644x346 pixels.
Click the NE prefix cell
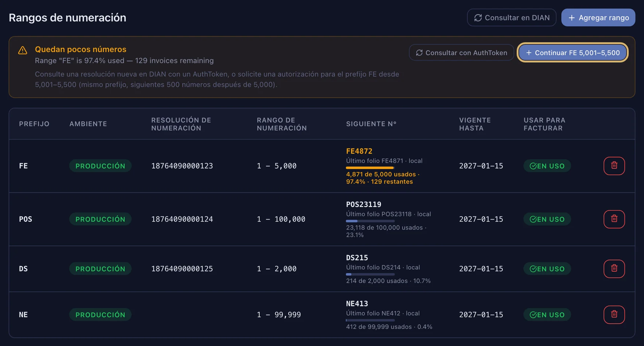(x=23, y=315)
